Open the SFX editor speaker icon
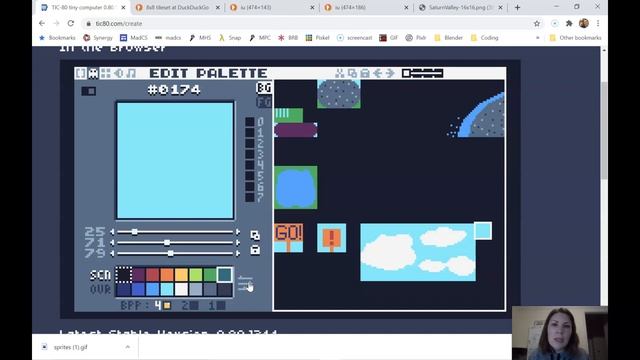Image resolution: width=640 pixels, height=360 pixels. (118, 73)
